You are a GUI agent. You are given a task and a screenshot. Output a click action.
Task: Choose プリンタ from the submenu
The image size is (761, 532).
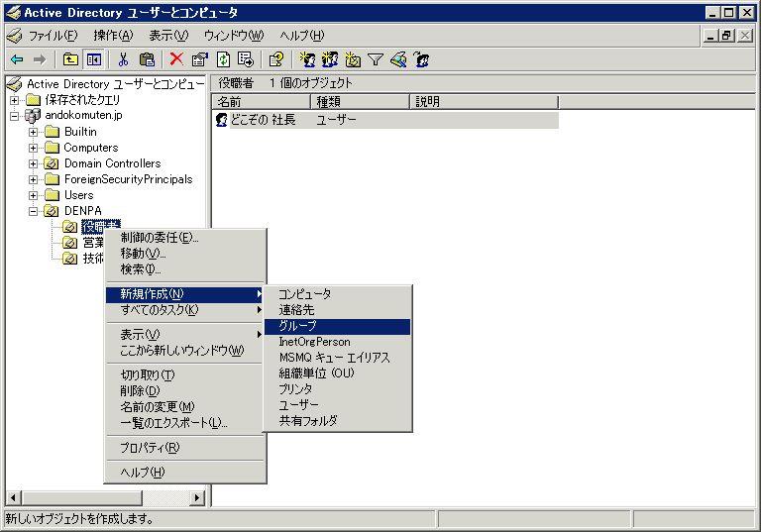337,389
